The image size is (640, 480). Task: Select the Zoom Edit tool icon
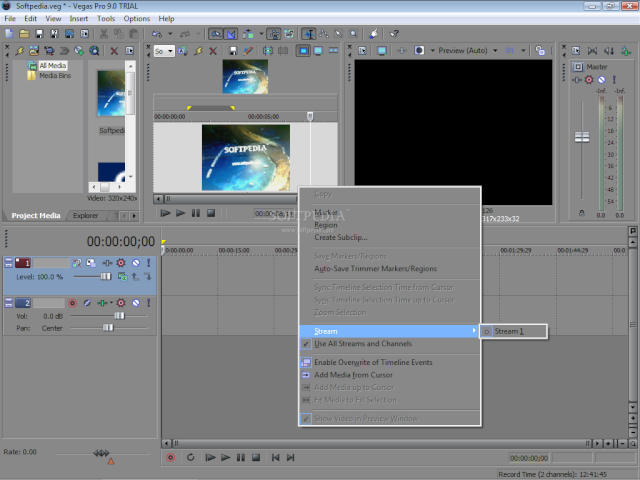(353, 33)
